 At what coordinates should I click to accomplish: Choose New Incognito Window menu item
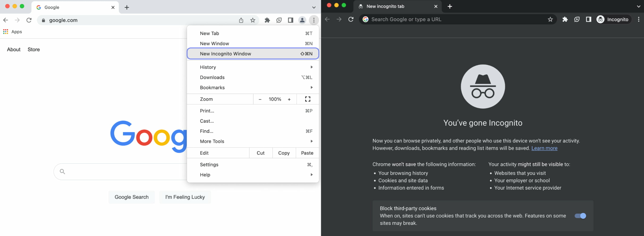pos(253,54)
